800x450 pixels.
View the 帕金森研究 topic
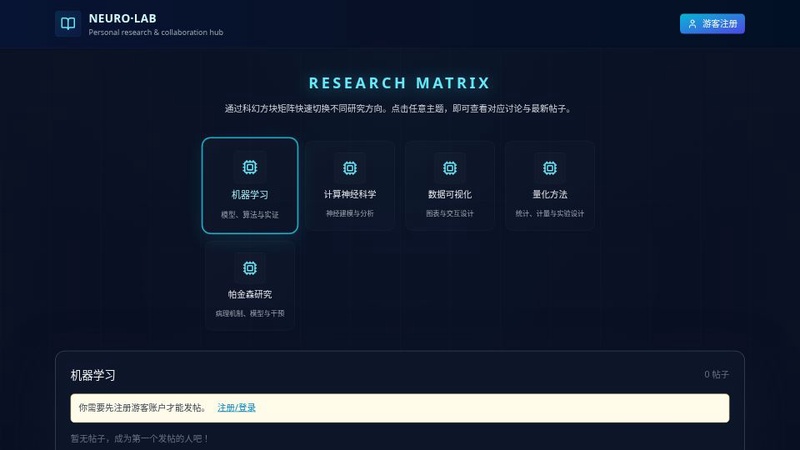(x=249, y=286)
